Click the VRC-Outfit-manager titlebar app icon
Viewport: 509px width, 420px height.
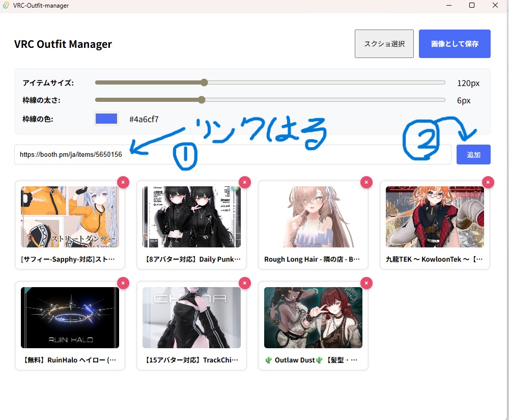pos(7,5)
